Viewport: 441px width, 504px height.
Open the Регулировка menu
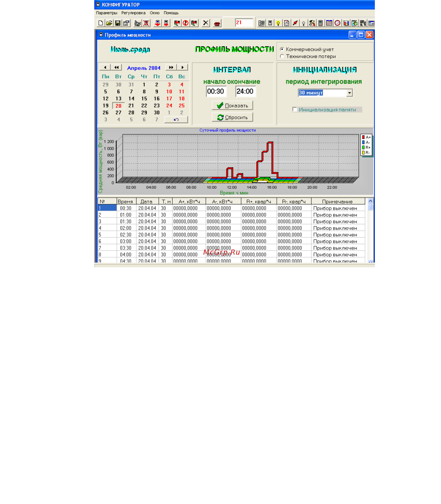[x=133, y=13]
